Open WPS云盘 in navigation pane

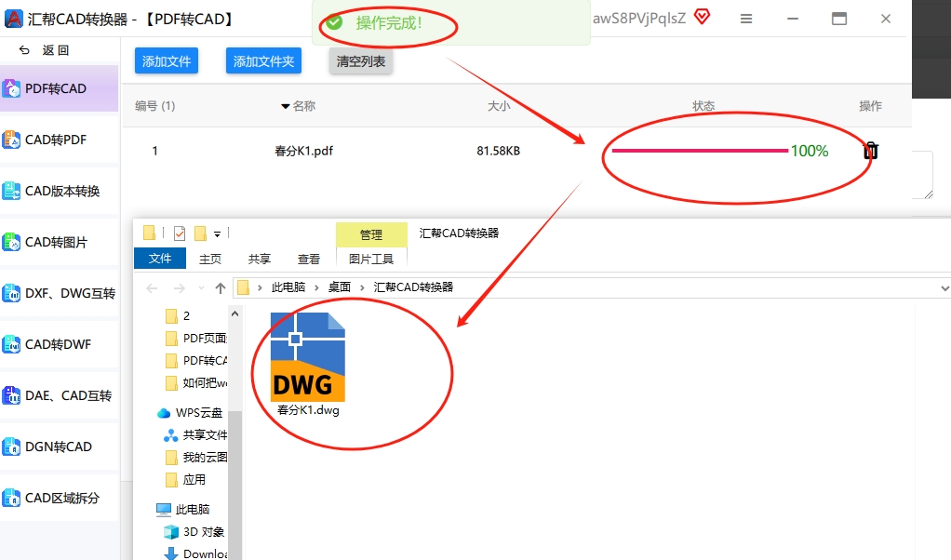click(x=191, y=413)
